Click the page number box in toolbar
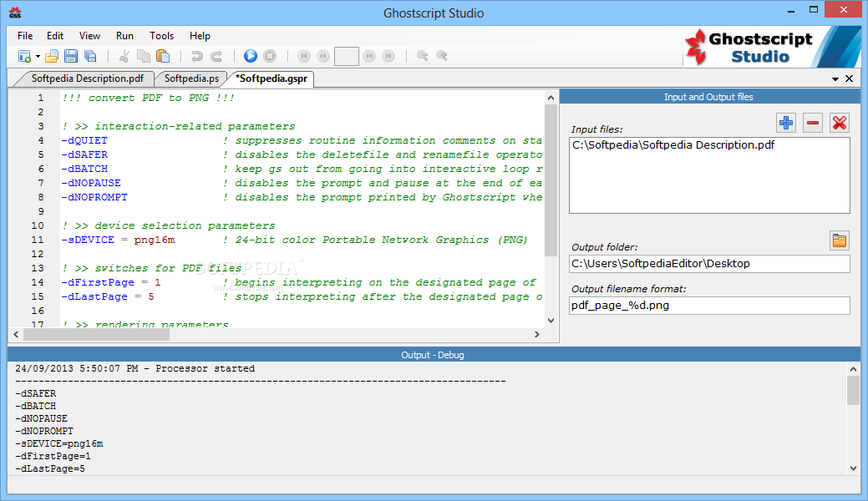Viewport: 868px width, 501px height. click(347, 56)
